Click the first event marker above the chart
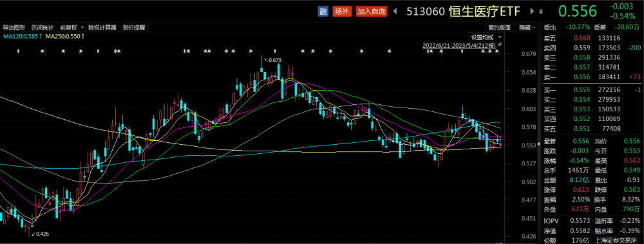The image size is (644, 244). 18,52
